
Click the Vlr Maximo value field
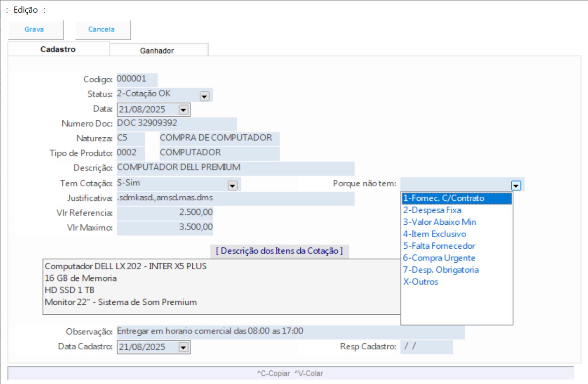point(165,228)
